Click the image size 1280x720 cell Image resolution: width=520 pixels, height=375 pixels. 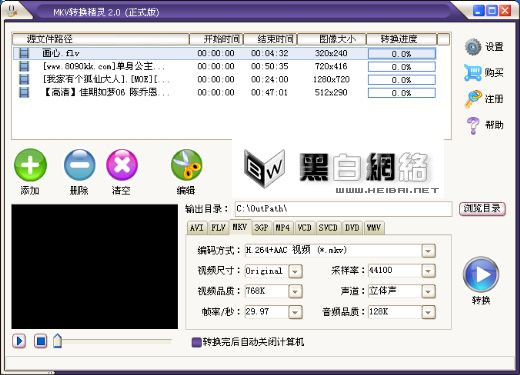pos(331,79)
